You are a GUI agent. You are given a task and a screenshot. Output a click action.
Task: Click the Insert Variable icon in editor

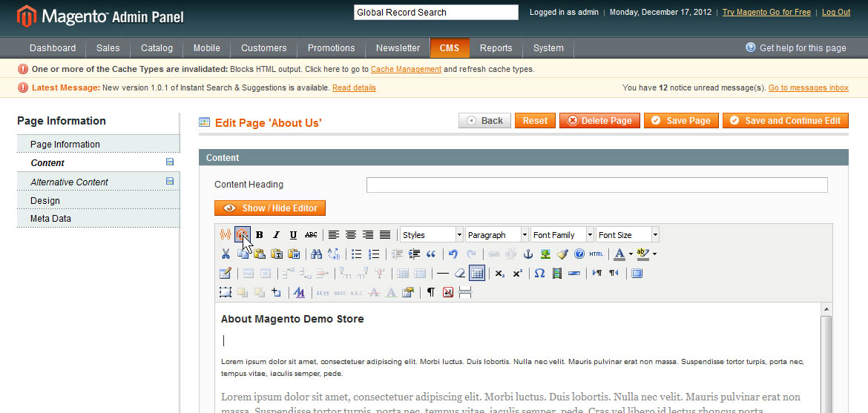pos(226,235)
